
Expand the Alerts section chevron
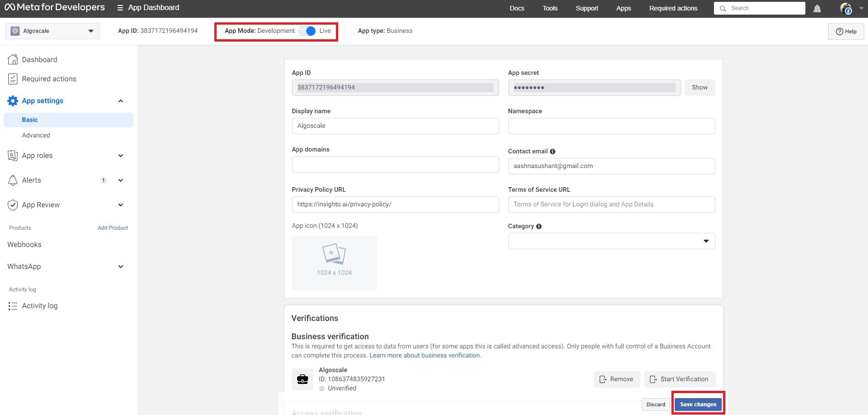tap(121, 180)
